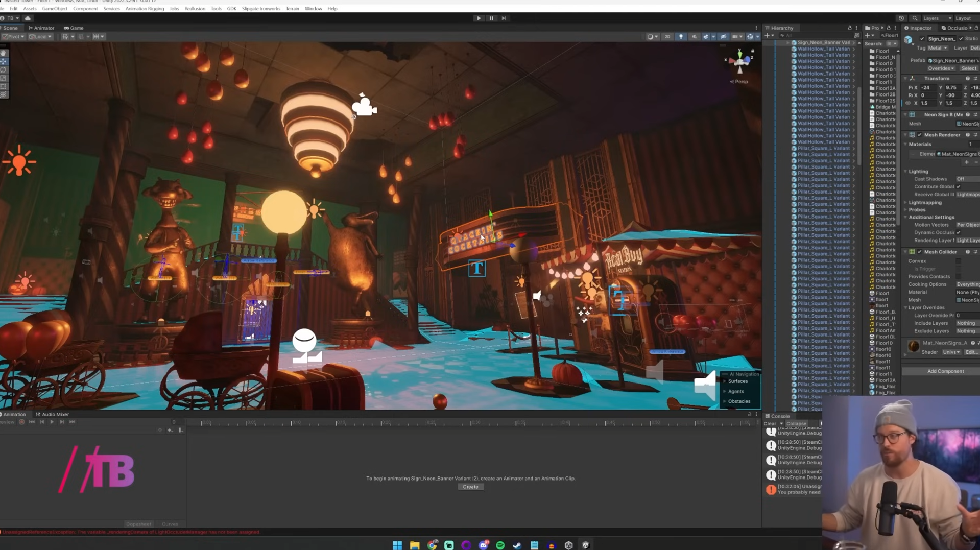
Task: Open the cloud services icon
Action: tap(28, 18)
